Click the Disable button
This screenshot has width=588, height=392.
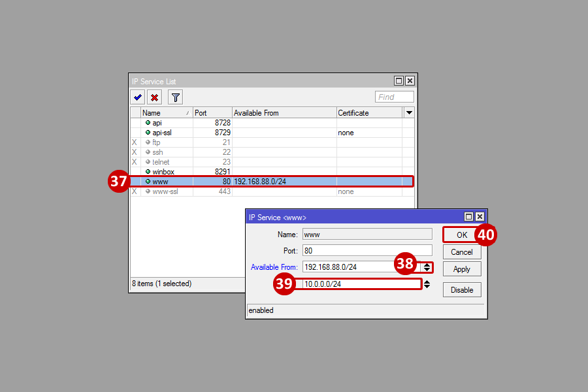pos(462,290)
